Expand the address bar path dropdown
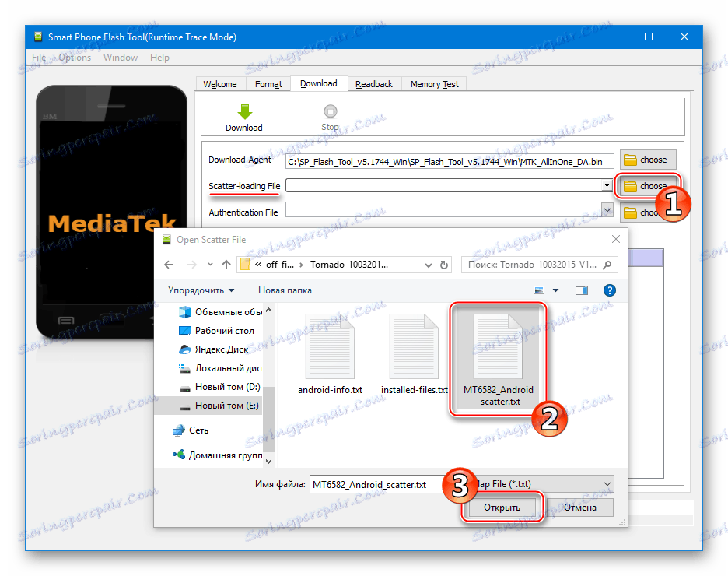Screen dimensions: 728x576 click(428, 265)
